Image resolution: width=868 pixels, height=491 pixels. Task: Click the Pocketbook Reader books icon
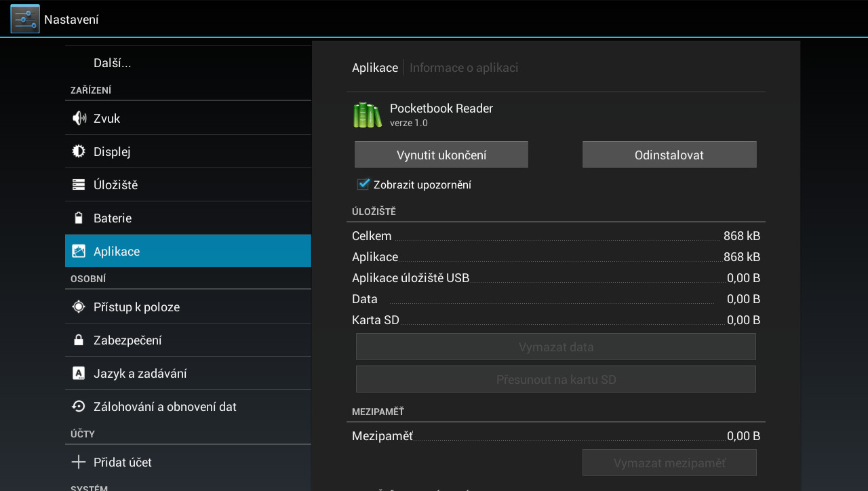click(368, 115)
